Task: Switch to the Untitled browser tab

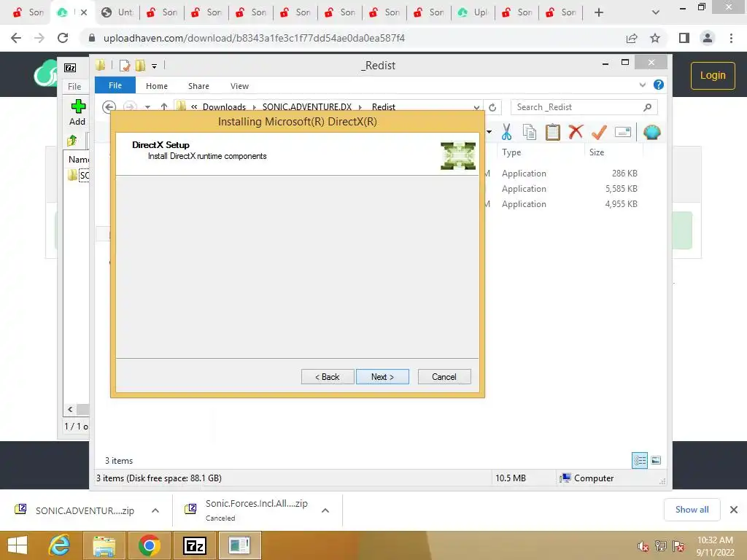Action: point(117,12)
